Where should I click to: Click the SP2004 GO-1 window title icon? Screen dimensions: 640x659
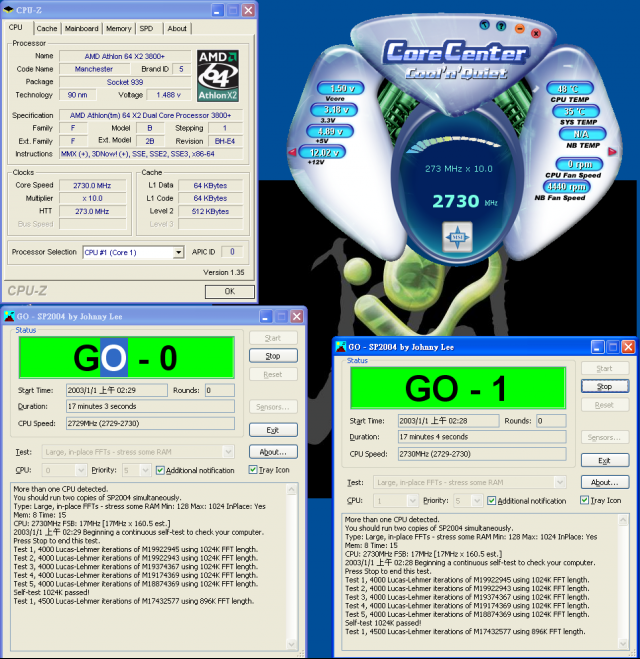pyautogui.click(x=341, y=347)
